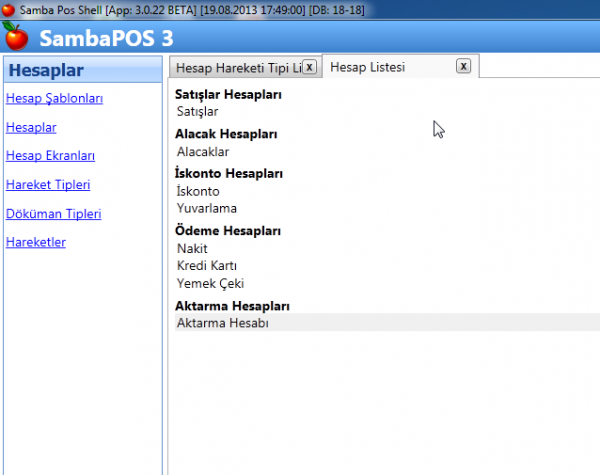Go to Hesap Ekranları
This screenshot has height=475, width=600.
(x=50, y=156)
